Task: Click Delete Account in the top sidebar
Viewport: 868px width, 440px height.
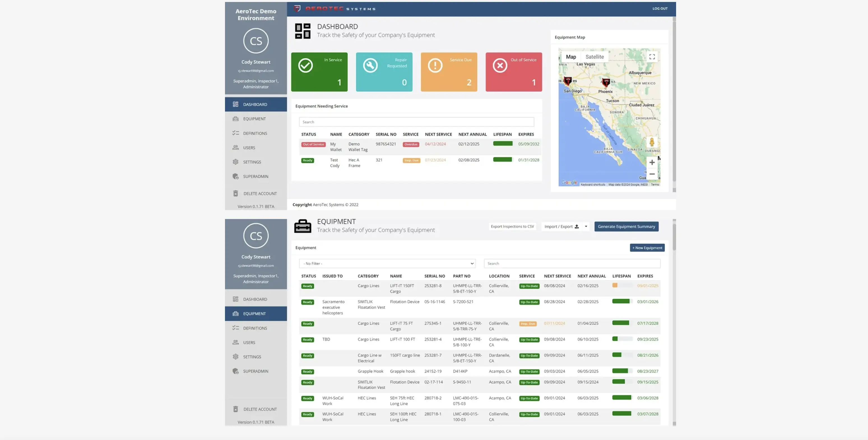Action: coord(256,193)
